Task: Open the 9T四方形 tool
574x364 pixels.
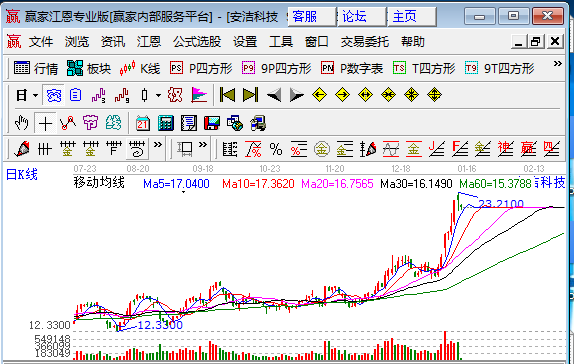Action: tap(499, 68)
